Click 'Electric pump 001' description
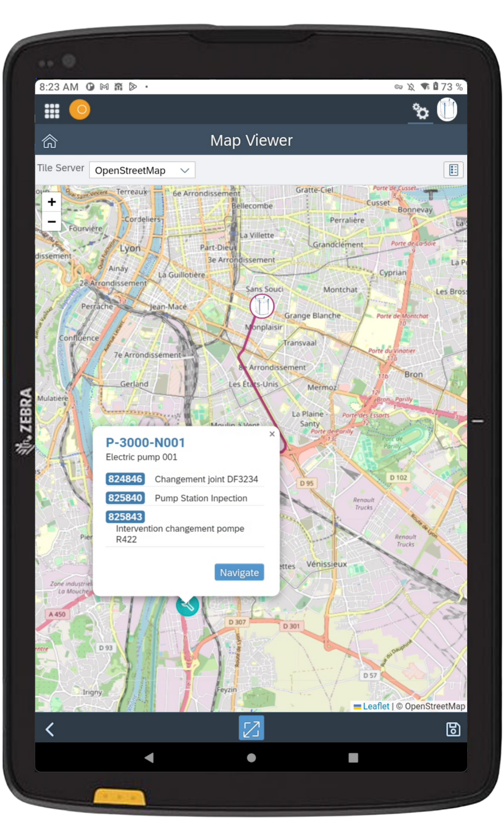504x831 pixels. 141,457
